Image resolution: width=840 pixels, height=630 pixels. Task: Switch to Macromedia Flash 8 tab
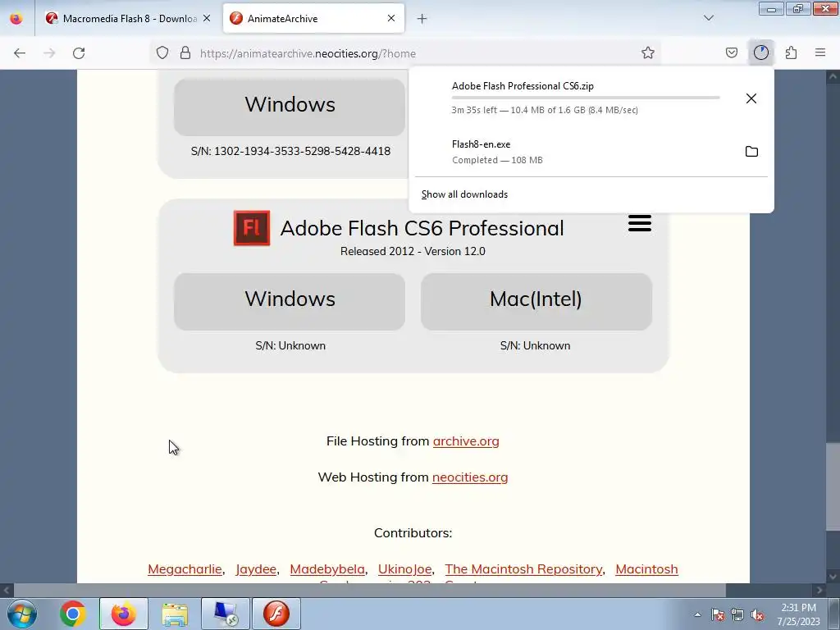(129, 19)
